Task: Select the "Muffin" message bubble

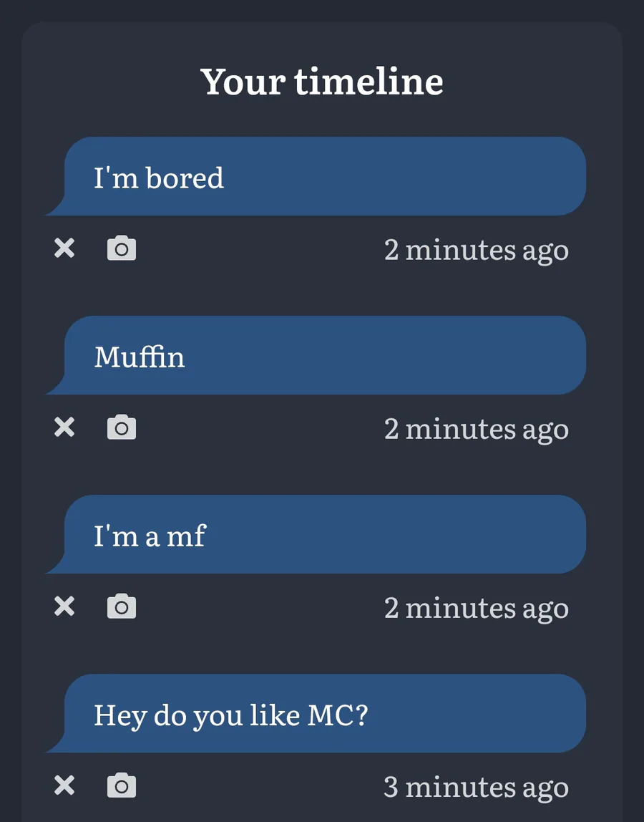Action: tap(316, 355)
